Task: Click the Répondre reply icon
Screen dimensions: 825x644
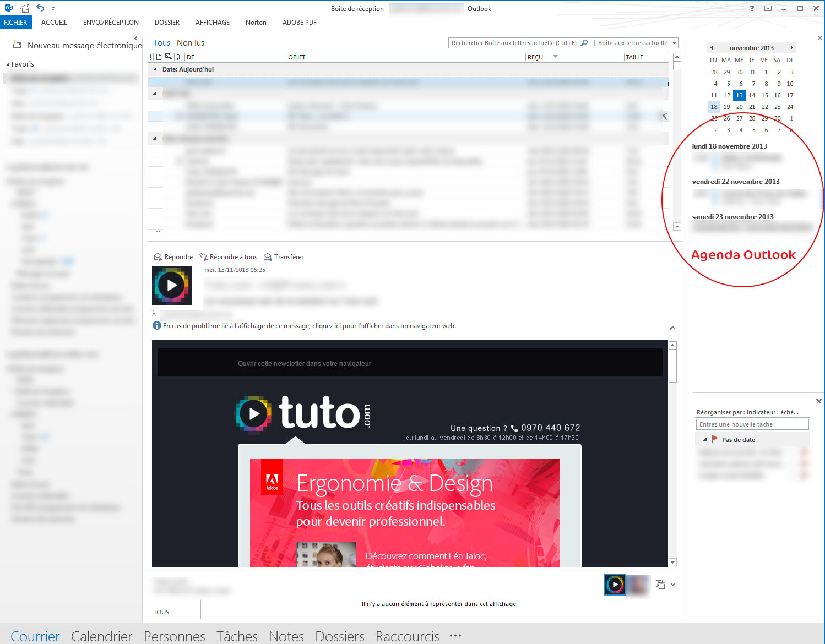Action: (x=158, y=257)
